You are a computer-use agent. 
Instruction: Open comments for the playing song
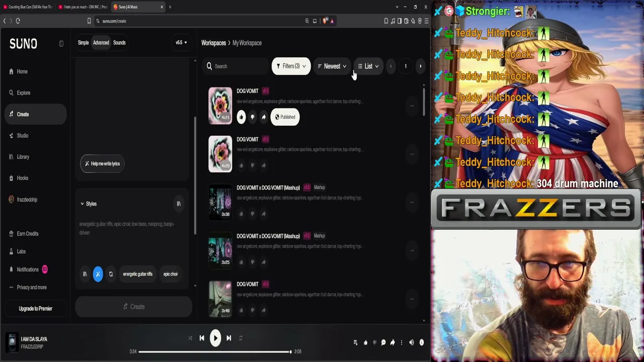coord(383,343)
